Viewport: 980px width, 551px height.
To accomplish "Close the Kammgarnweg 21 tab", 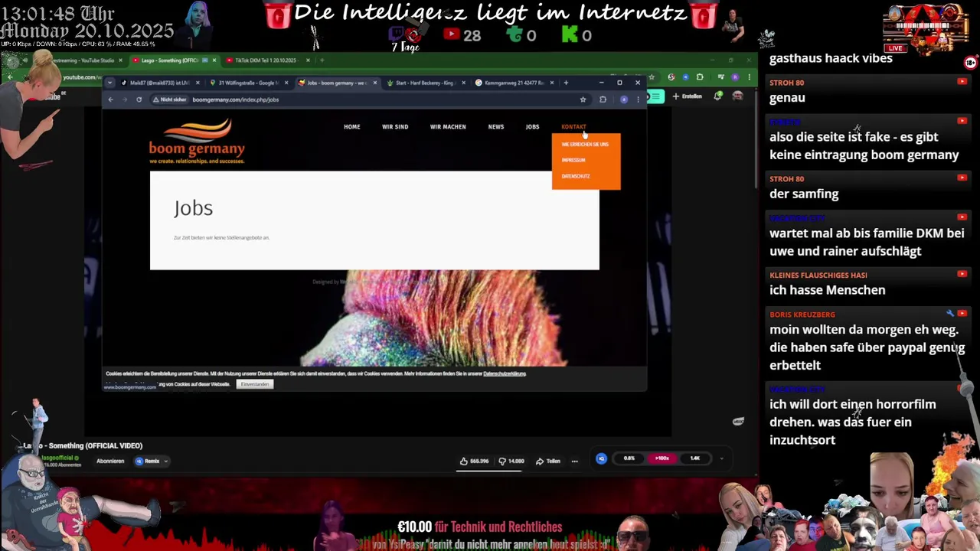I will 552,83.
